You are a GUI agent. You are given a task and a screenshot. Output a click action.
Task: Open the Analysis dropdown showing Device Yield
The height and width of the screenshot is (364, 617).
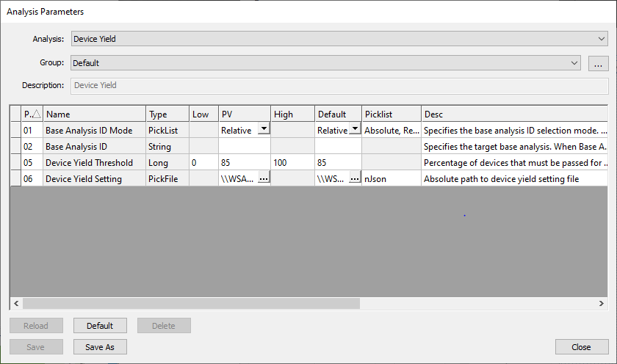click(338, 39)
